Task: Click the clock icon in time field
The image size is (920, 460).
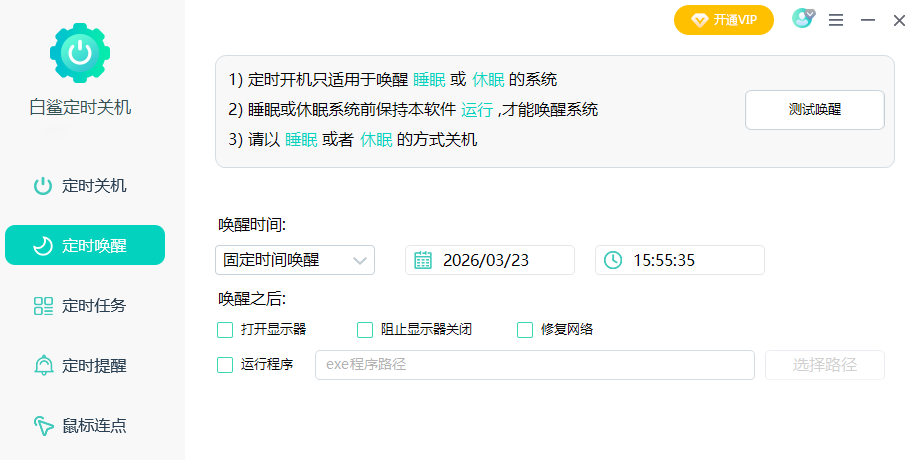Action: pyautogui.click(x=613, y=260)
